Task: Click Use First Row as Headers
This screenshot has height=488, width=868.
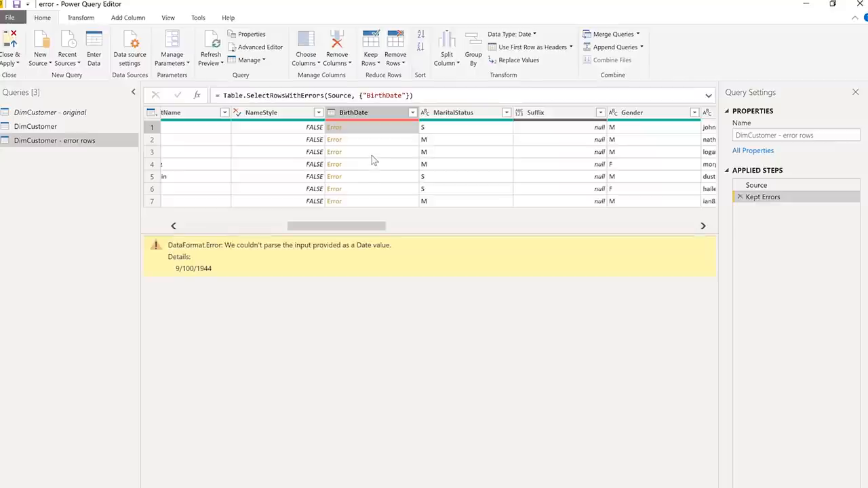Action: pyautogui.click(x=530, y=47)
